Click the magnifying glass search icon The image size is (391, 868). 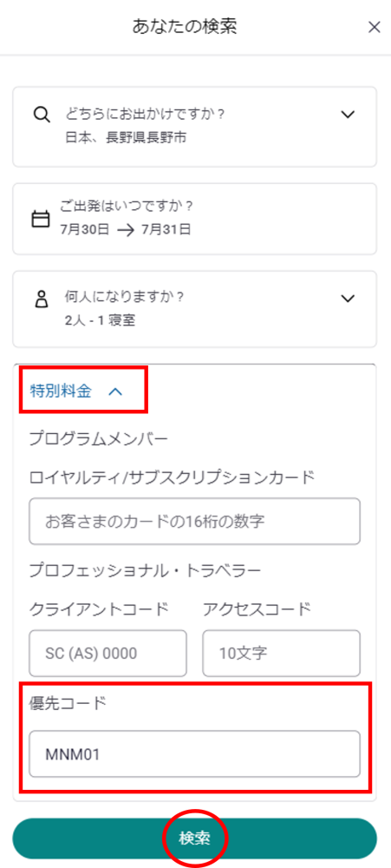(x=42, y=115)
